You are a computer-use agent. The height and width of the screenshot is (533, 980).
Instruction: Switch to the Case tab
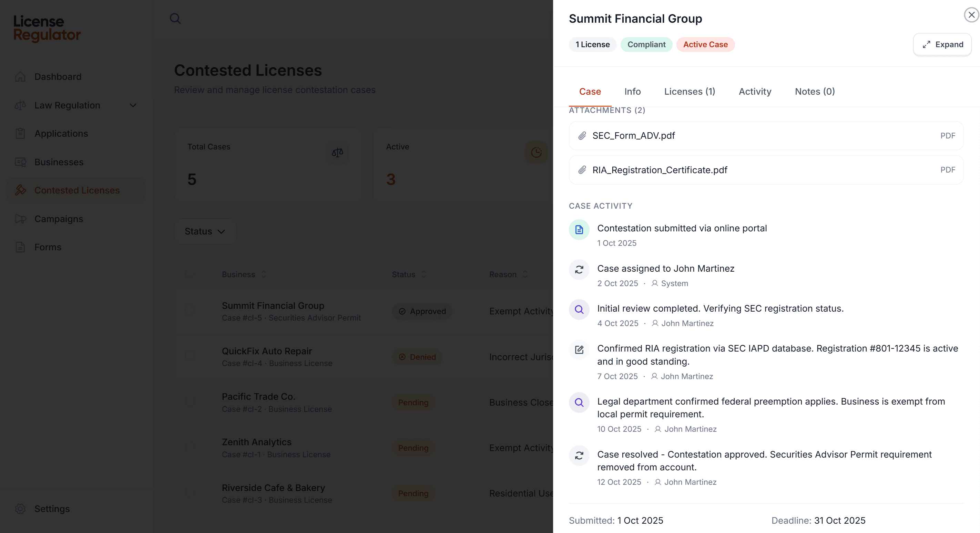(590, 92)
